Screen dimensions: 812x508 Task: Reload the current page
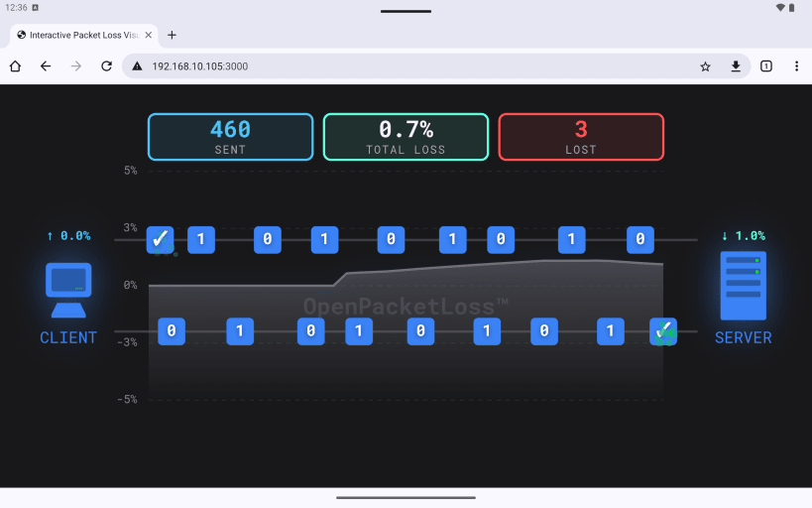[107, 65]
